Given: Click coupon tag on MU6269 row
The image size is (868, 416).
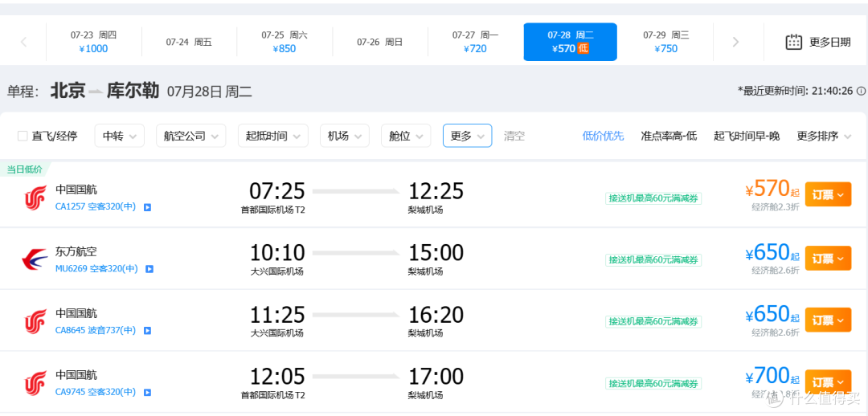Looking at the screenshot, I should (x=653, y=260).
